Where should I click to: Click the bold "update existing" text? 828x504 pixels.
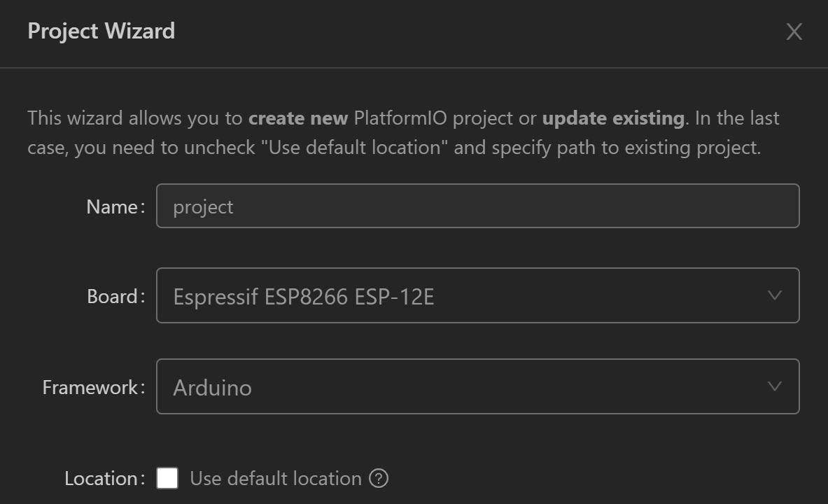[613, 118]
